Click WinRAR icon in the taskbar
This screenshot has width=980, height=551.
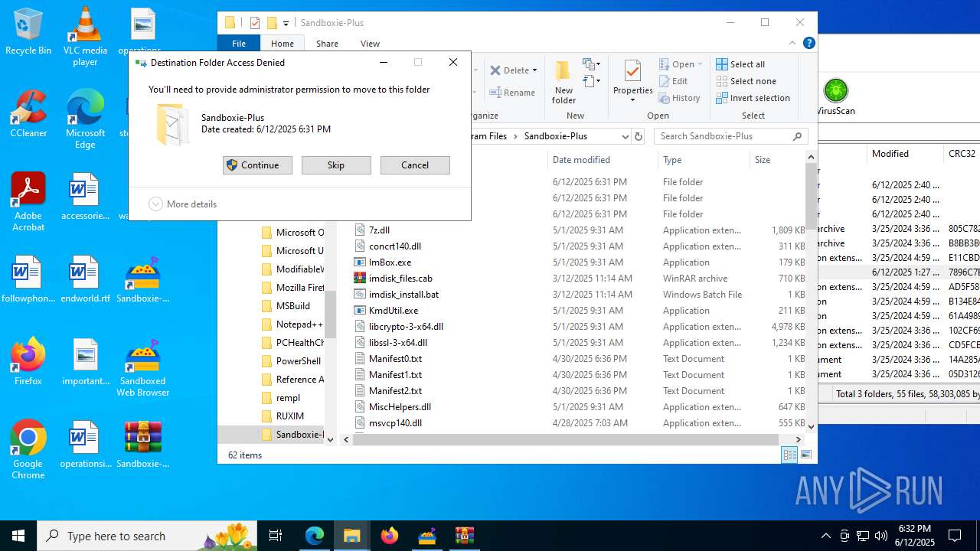point(464,536)
